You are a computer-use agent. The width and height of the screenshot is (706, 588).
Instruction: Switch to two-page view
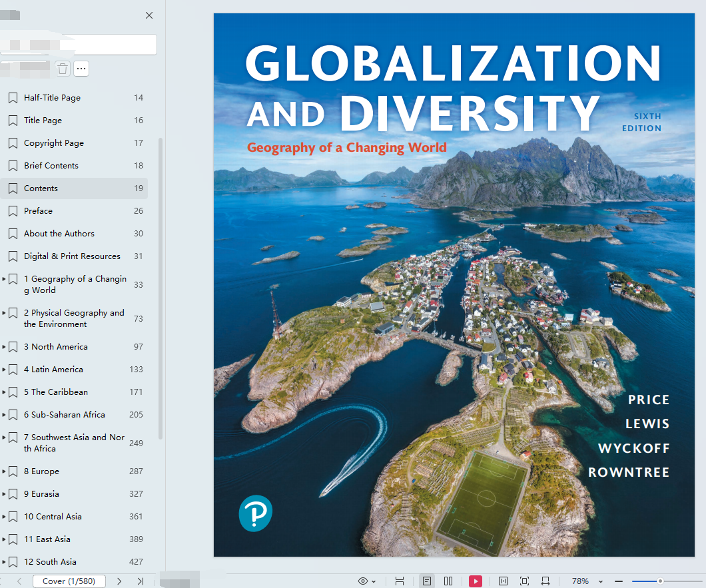tap(448, 581)
